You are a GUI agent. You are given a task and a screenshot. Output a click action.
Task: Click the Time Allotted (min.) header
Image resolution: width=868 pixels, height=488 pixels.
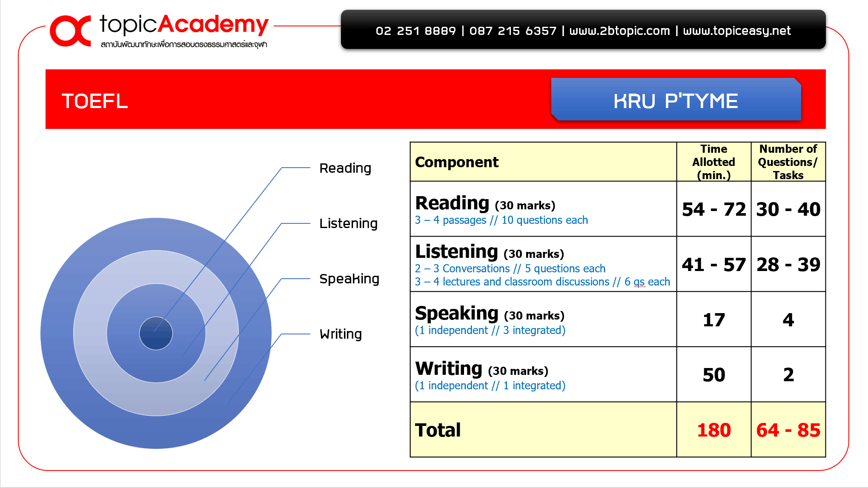coord(714,162)
